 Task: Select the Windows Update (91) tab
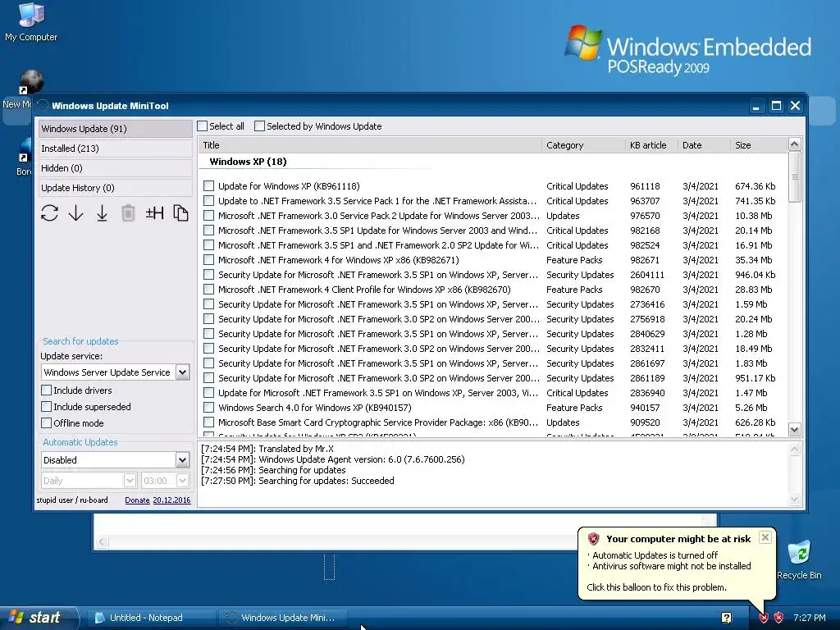(115, 129)
